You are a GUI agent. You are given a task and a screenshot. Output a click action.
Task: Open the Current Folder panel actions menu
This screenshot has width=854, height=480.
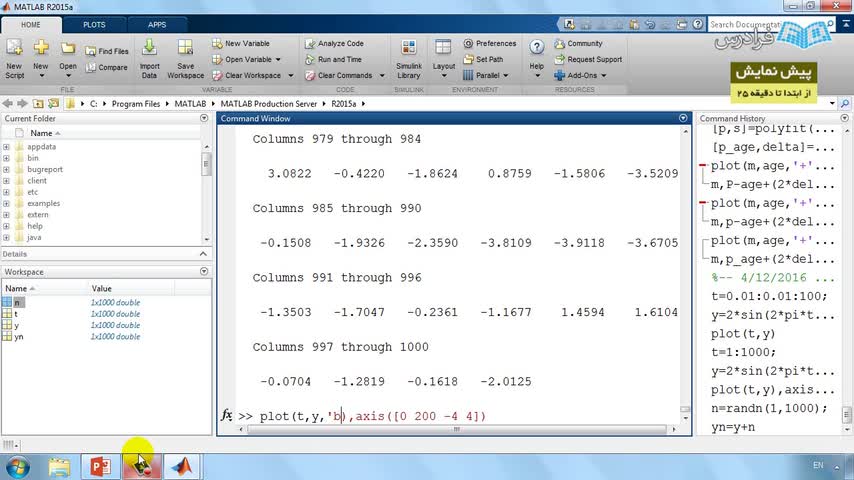(x=204, y=118)
